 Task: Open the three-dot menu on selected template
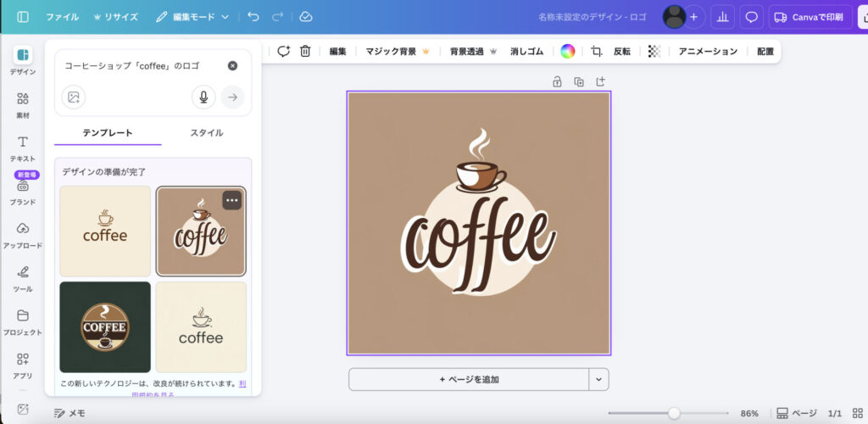[232, 200]
